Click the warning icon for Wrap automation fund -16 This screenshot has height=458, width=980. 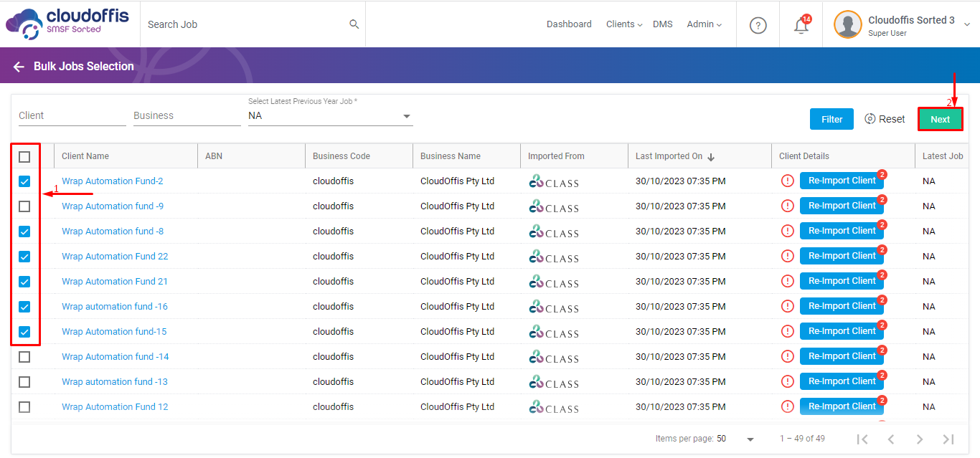click(x=788, y=306)
